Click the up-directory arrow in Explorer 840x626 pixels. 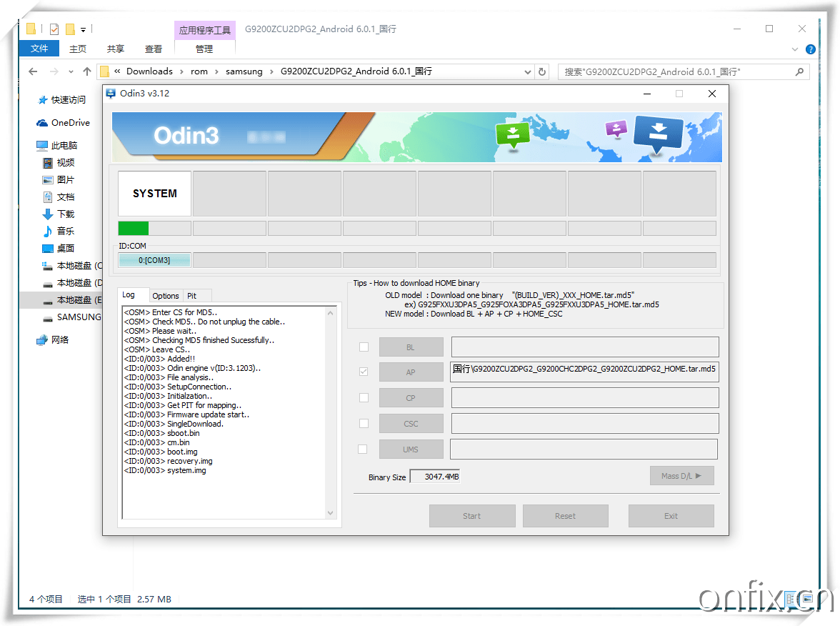87,71
